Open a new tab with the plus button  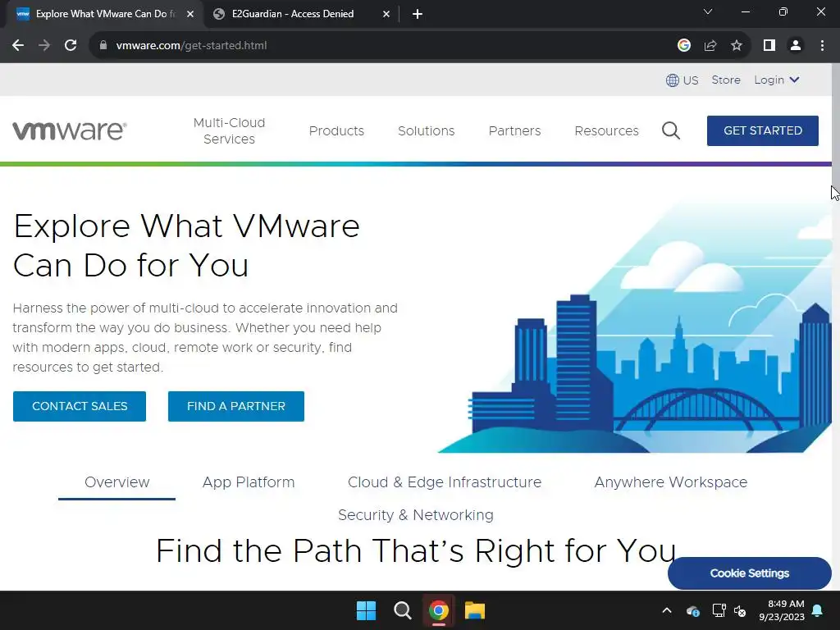418,14
